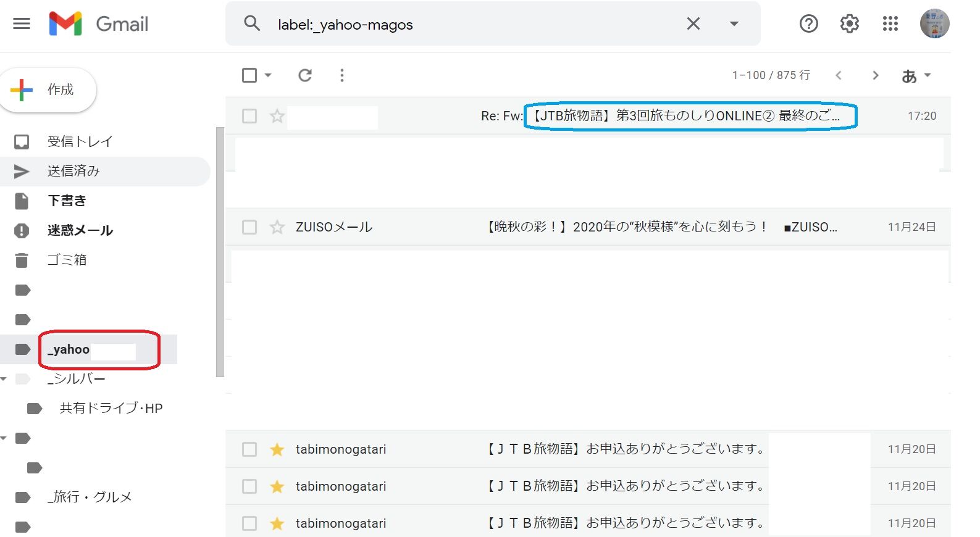Click the label tag icon beside _yahoo

pos(23,349)
